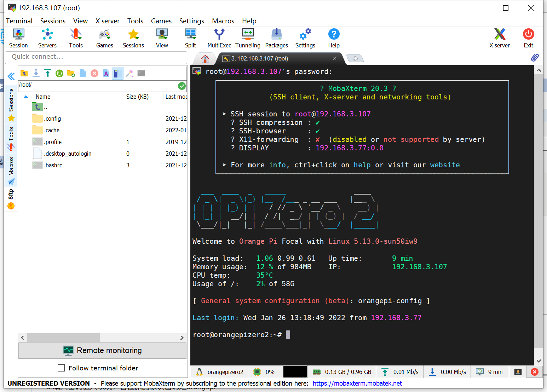
Task: Open the mobaxterm.mobatek.net subscription link
Action: (x=357, y=383)
